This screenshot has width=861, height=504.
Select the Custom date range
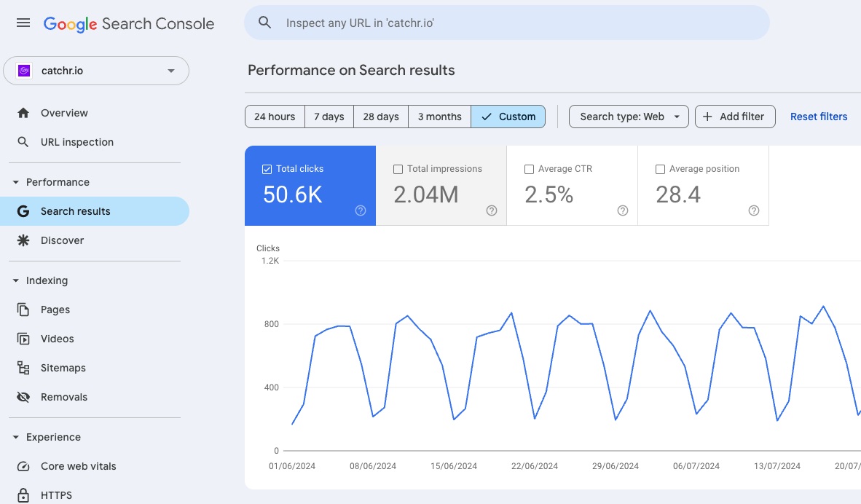(x=508, y=117)
